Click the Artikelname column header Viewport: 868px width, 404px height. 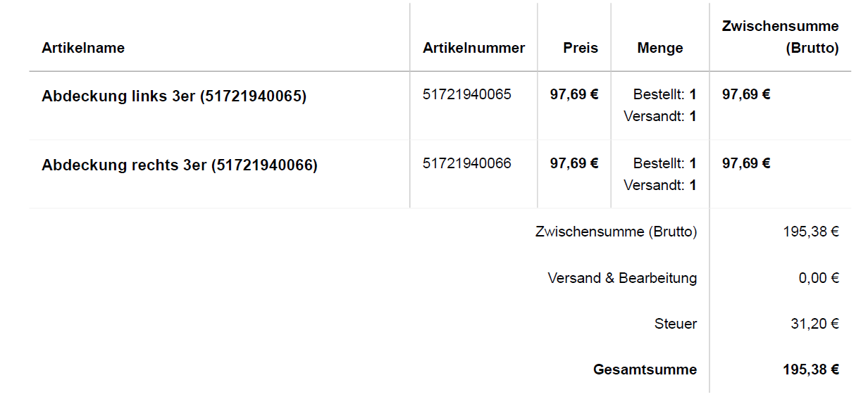(83, 48)
